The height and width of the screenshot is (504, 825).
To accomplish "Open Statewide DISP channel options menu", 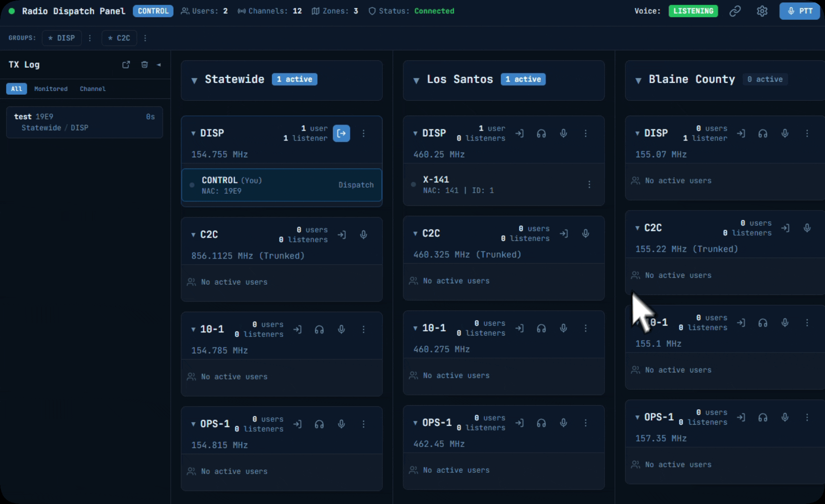I will (364, 133).
